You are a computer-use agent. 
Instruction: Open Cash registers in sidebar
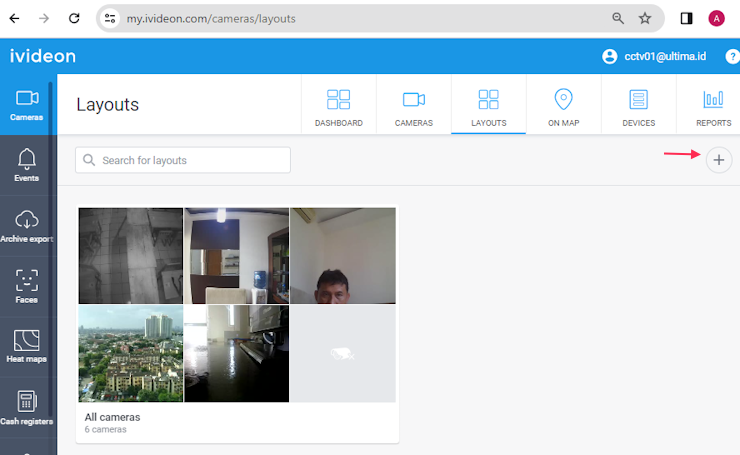27,408
